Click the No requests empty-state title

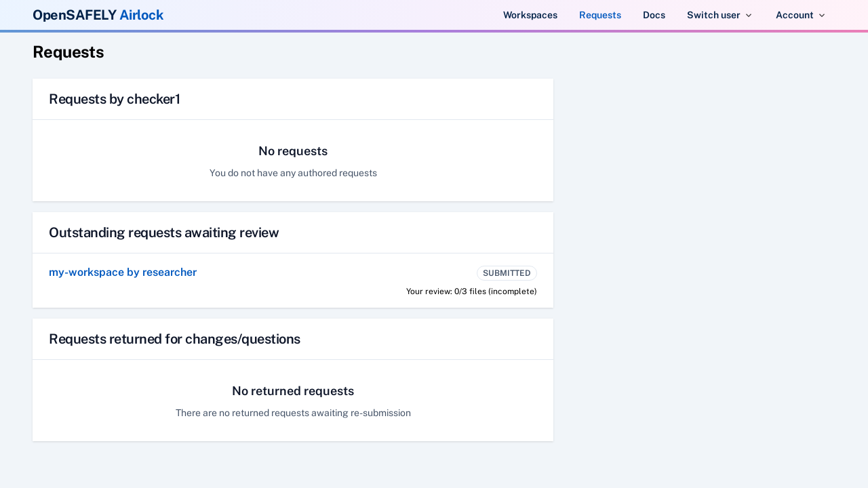coord(293,151)
